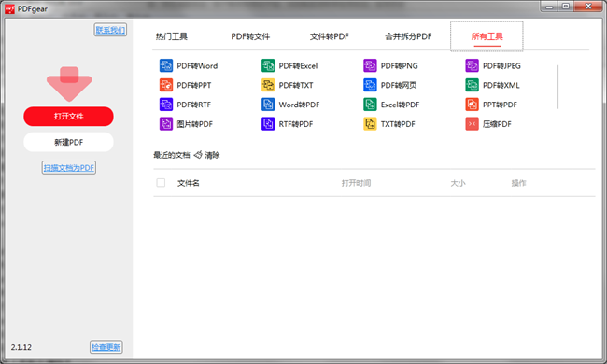Viewport: 607px width, 364px height.
Task: Click the PDF转Excel label text
Action: 298,65
